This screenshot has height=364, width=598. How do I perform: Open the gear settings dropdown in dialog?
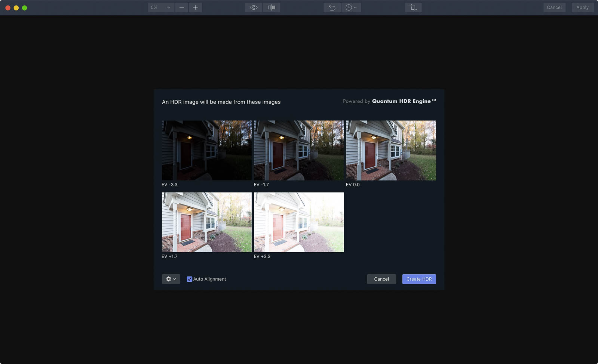(x=171, y=279)
